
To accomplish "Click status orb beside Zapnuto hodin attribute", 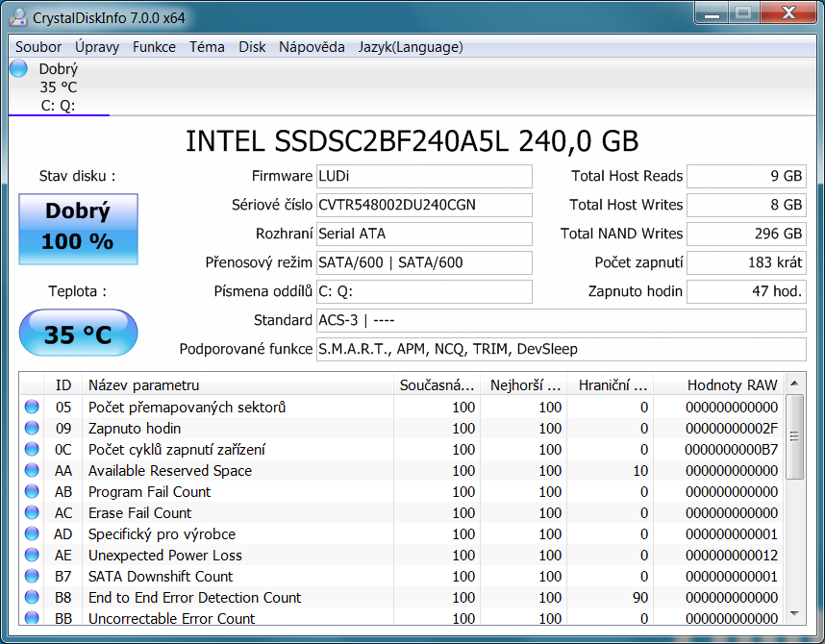I will point(32,429).
